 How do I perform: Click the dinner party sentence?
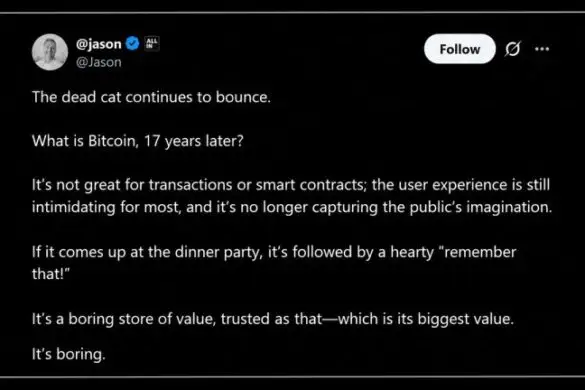(274, 252)
